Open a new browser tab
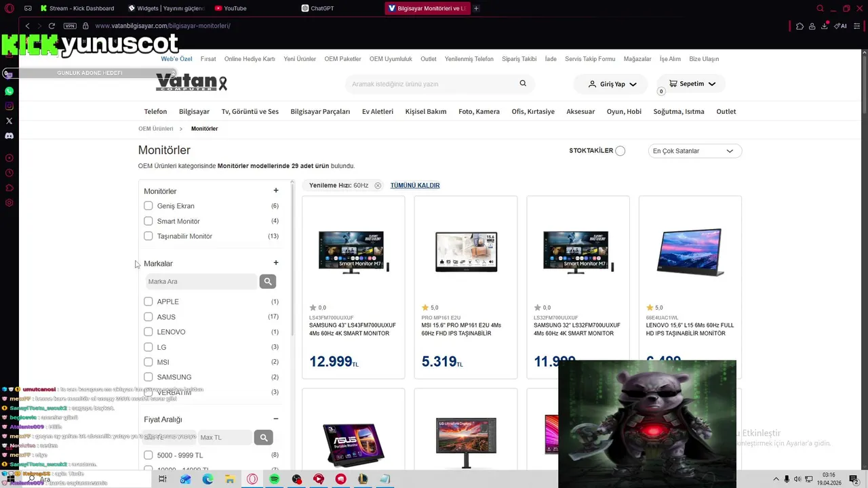868x488 pixels. [x=476, y=9]
